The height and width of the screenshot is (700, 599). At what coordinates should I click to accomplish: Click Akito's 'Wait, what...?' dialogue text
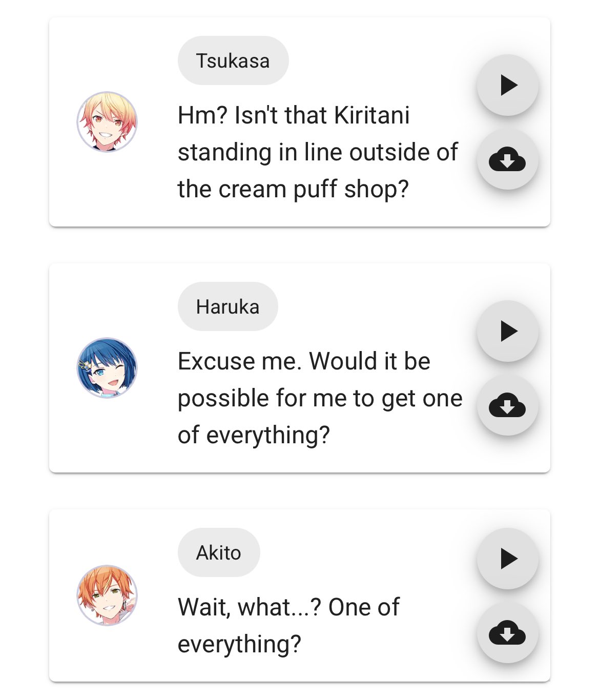pyautogui.click(x=288, y=626)
